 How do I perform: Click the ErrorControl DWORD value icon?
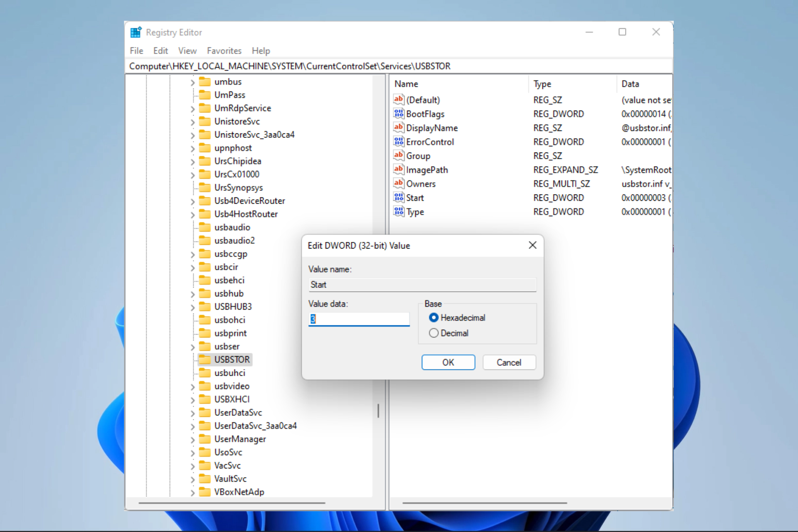coord(399,142)
